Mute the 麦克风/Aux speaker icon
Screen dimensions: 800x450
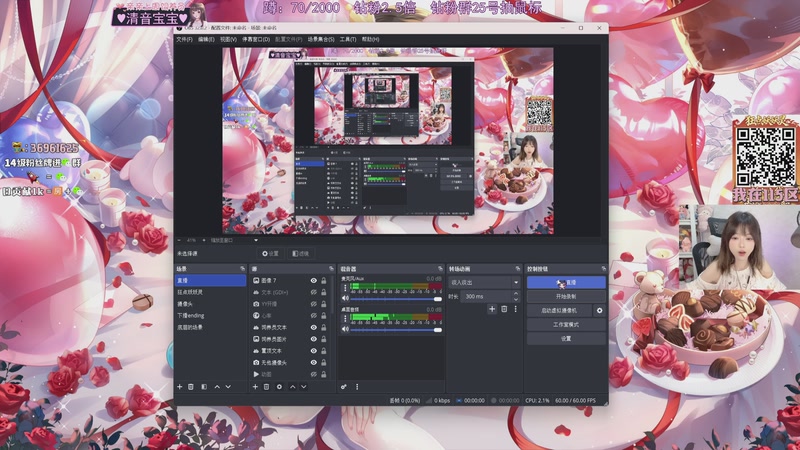345,298
